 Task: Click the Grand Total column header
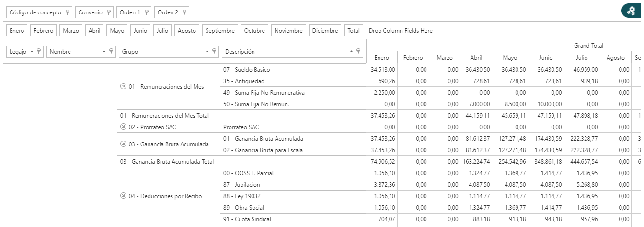pos(588,46)
